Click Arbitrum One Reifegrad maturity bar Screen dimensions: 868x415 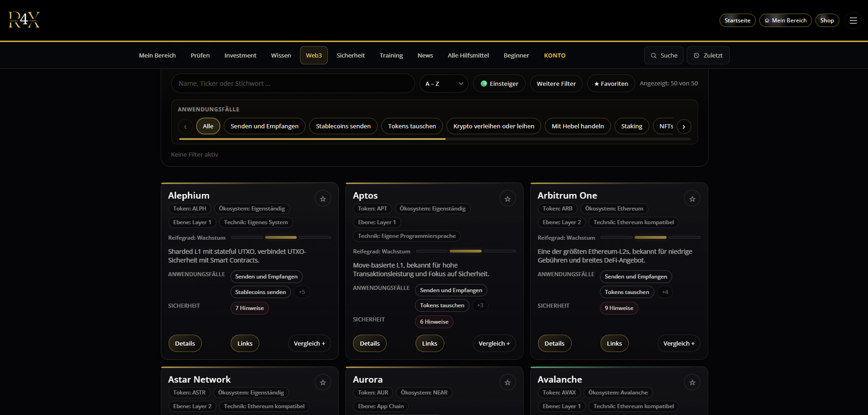(x=650, y=237)
